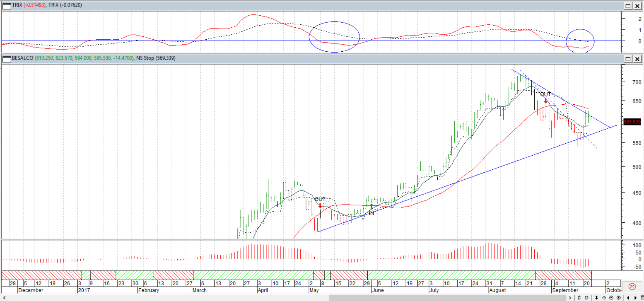The height and width of the screenshot is (301, 644).
Task: Click the red 595.530 price label
Action: point(632,122)
